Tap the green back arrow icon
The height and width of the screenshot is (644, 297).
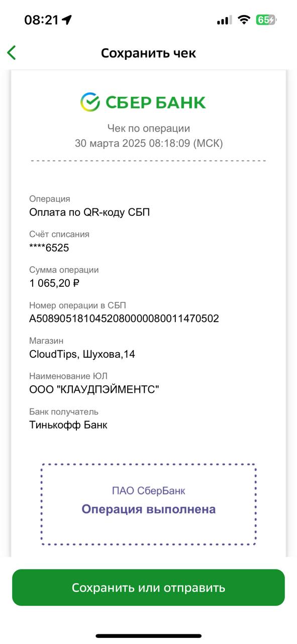[12, 52]
